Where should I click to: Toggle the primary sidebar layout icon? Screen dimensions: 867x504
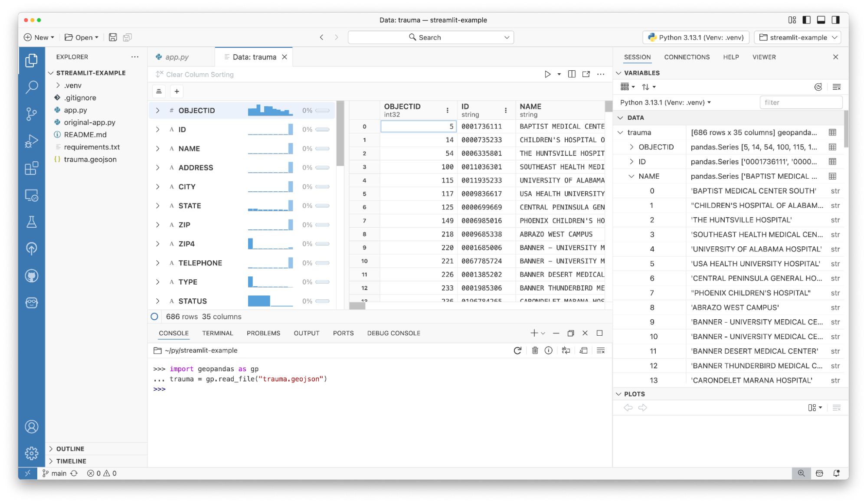806,20
